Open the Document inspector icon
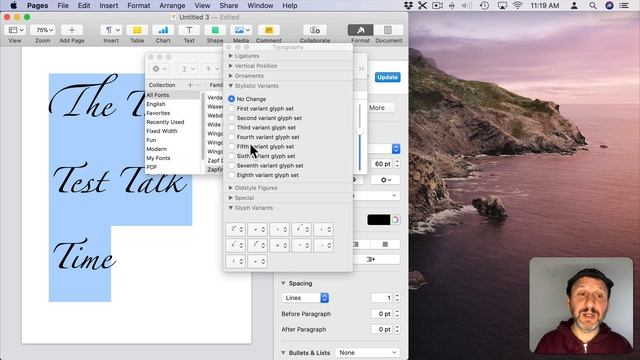 pos(388,30)
